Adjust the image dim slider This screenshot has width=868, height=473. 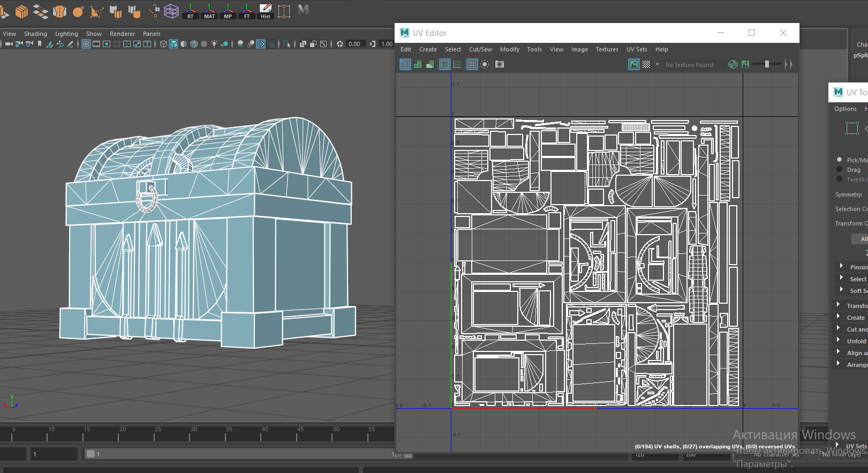point(767,64)
